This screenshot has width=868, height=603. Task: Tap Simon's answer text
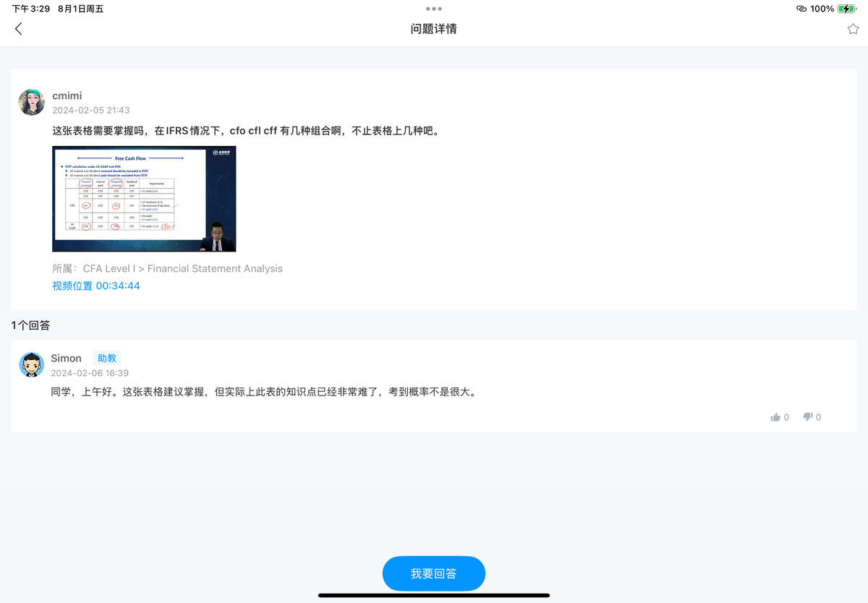pos(263,393)
